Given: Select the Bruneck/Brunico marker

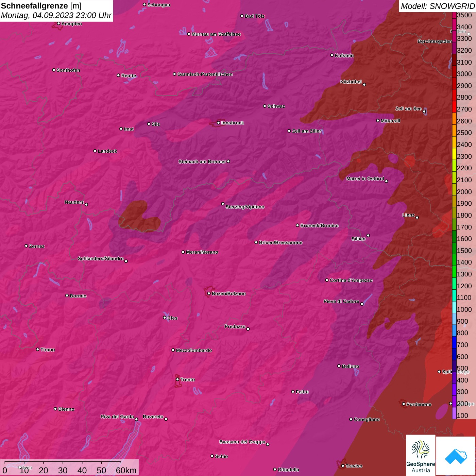Looking at the screenshot, I should coord(297,225).
